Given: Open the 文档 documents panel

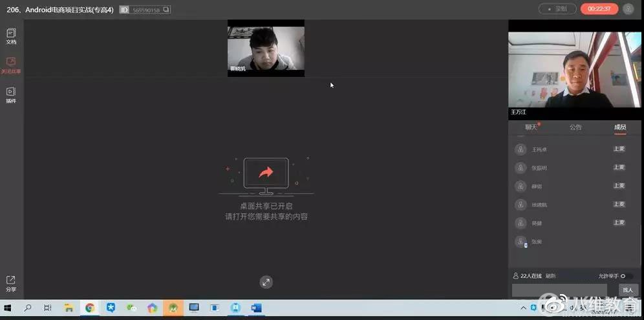Looking at the screenshot, I should pos(11,36).
